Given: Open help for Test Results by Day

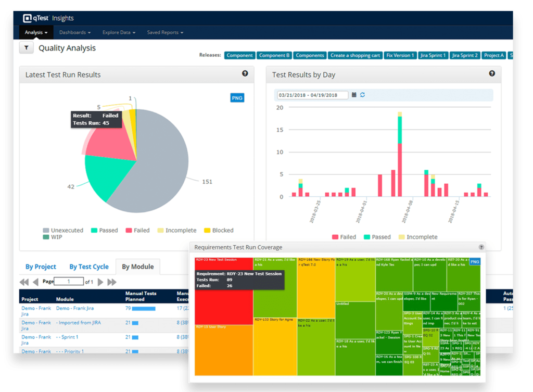Looking at the screenshot, I should (491, 73).
